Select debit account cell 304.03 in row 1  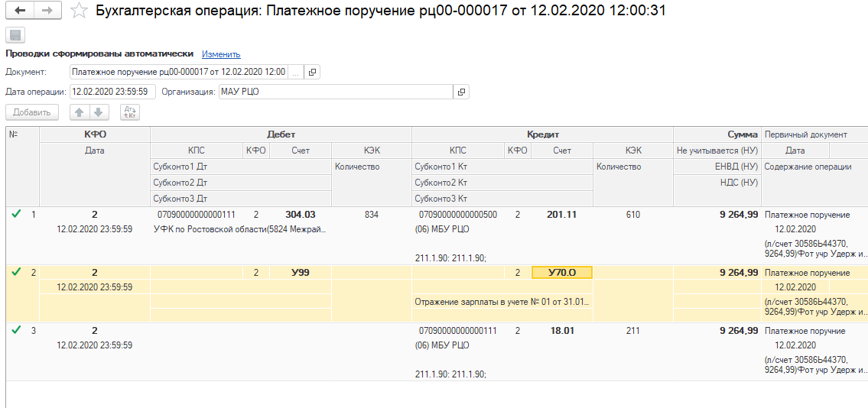[300, 215]
